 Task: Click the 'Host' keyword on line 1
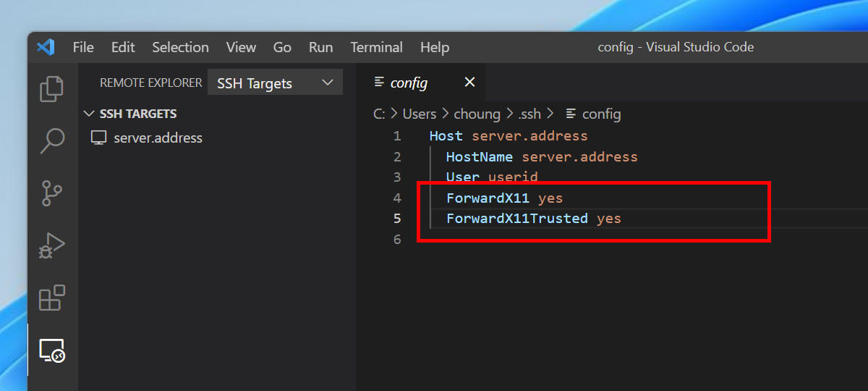click(x=446, y=135)
